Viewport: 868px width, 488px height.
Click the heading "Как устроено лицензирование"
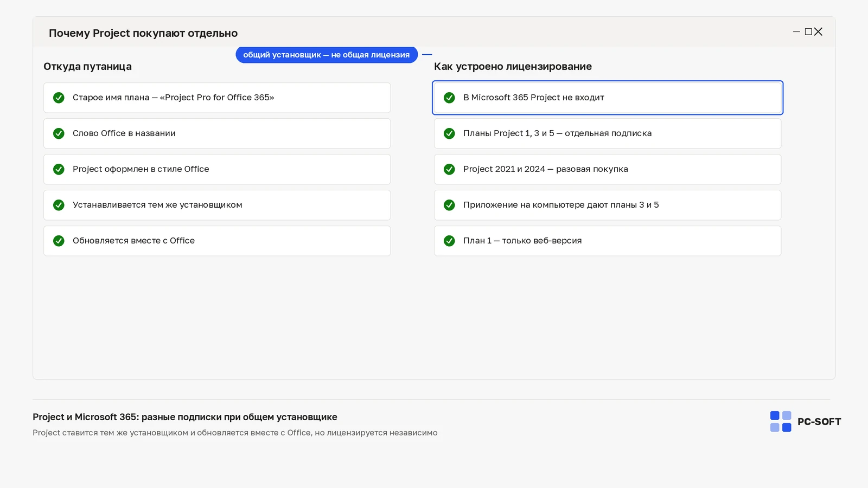(x=513, y=67)
